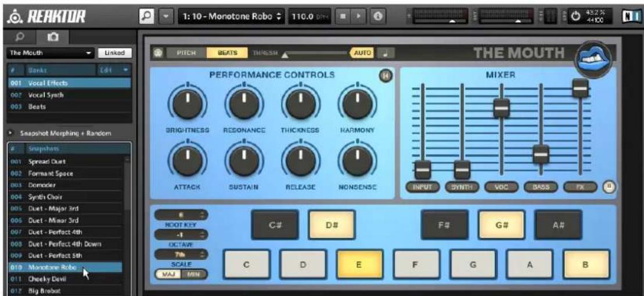Screen dimensions: 644x296
Task: Click the THRESH threshold slider handle
Action: pos(285,55)
